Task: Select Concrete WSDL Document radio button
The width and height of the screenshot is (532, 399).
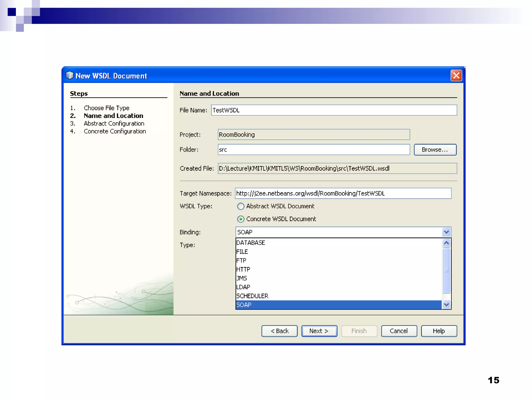Action: click(x=241, y=219)
